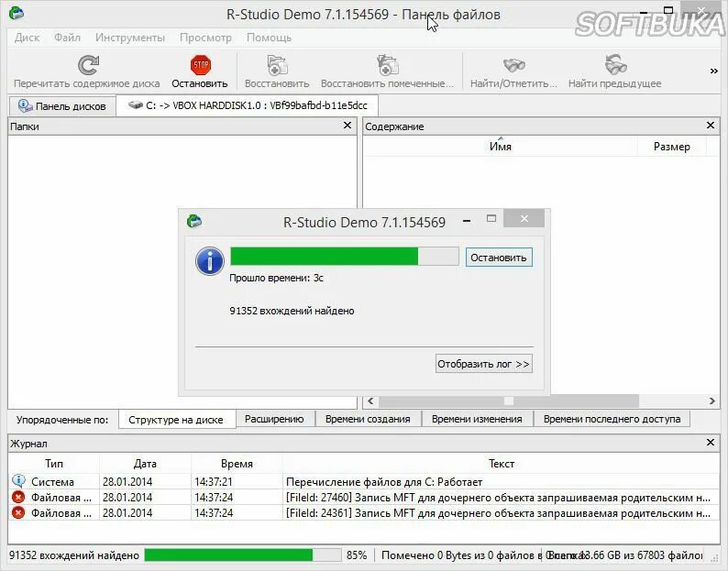Click the Время column header in Журнал
Screen dimensions: 728x571
[237, 463]
